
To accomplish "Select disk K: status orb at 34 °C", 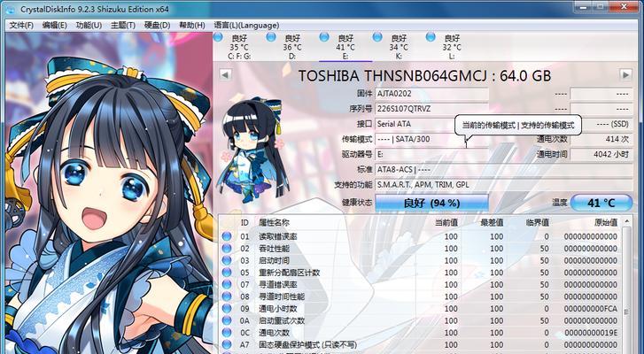I will [x=377, y=37].
